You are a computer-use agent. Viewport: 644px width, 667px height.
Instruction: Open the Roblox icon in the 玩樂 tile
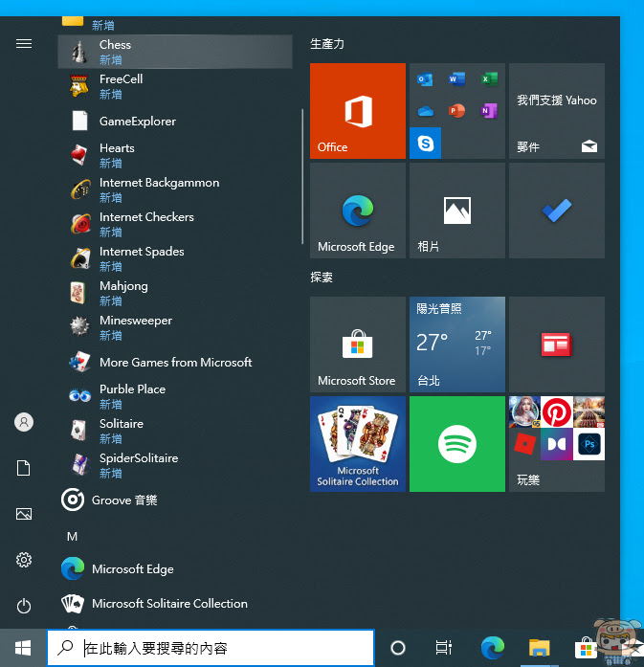point(524,444)
